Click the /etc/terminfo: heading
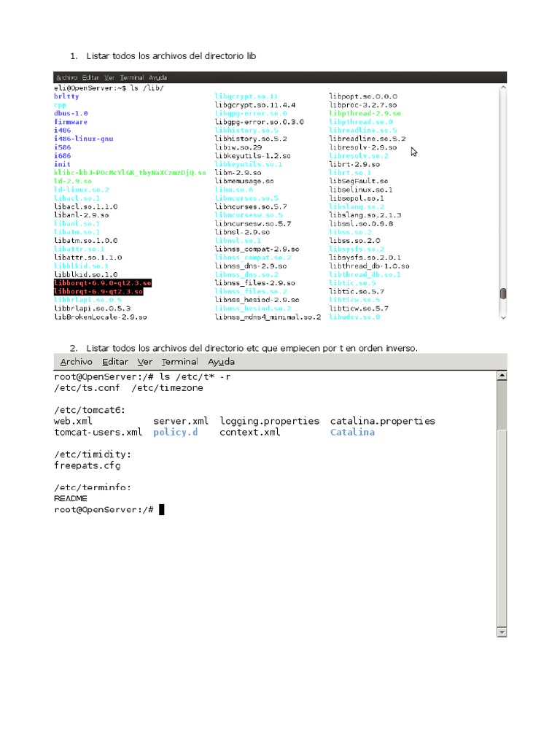This screenshot has width=560, height=747. 93,487
